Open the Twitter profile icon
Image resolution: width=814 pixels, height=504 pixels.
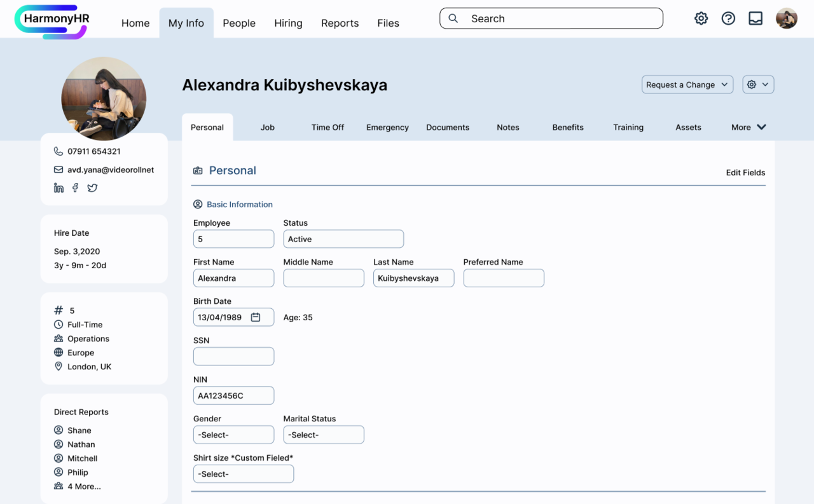tap(92, 187)
